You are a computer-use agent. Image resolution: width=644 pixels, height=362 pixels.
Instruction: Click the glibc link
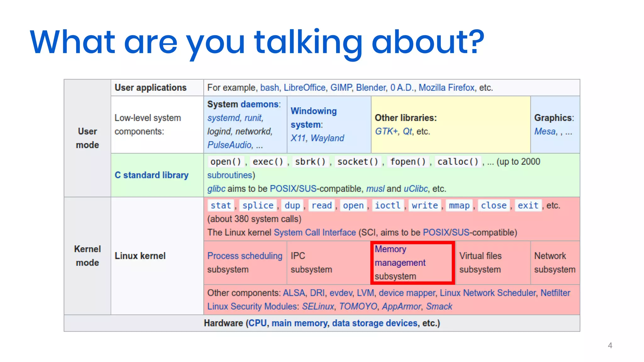click(x=216, y=189)
